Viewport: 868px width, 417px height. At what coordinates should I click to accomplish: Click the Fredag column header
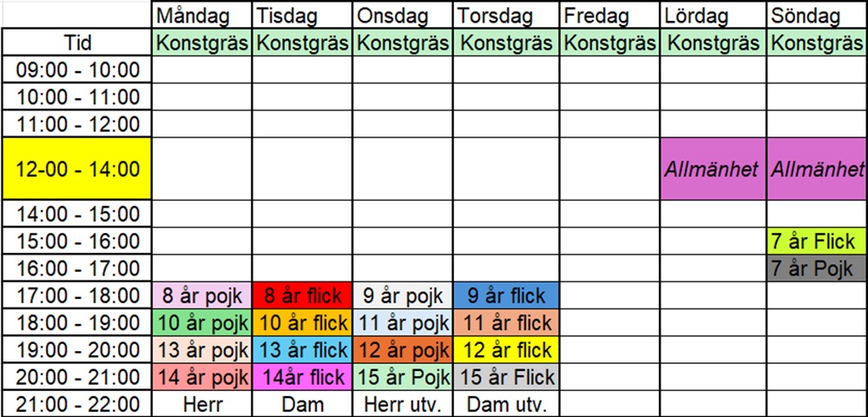[609, 15]
